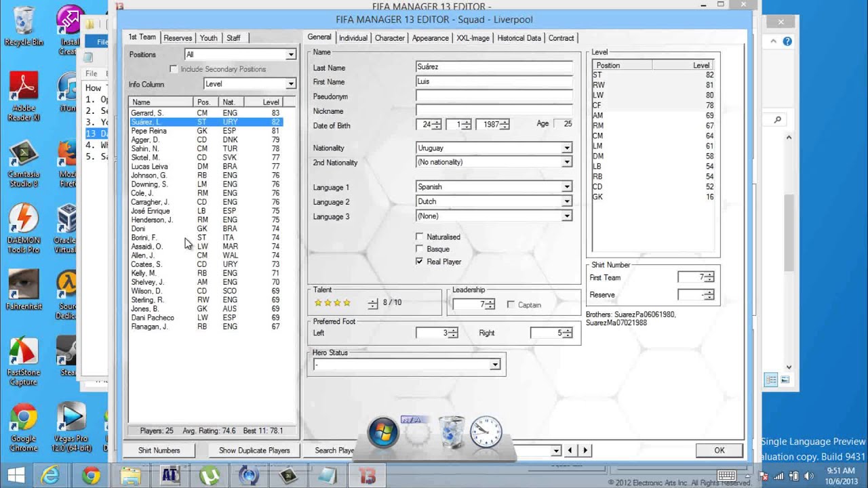868x488 pixels.
Task: Click the empty Nickname field
Action: 494,110
